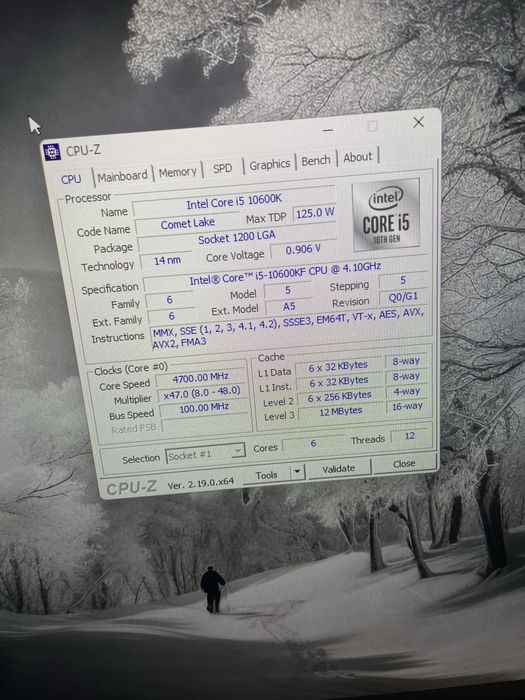Click the 125.0 W Max TDP value
The width and height of the screenshot is (525, 700).
pyautogui.click(x=315, y=213)
